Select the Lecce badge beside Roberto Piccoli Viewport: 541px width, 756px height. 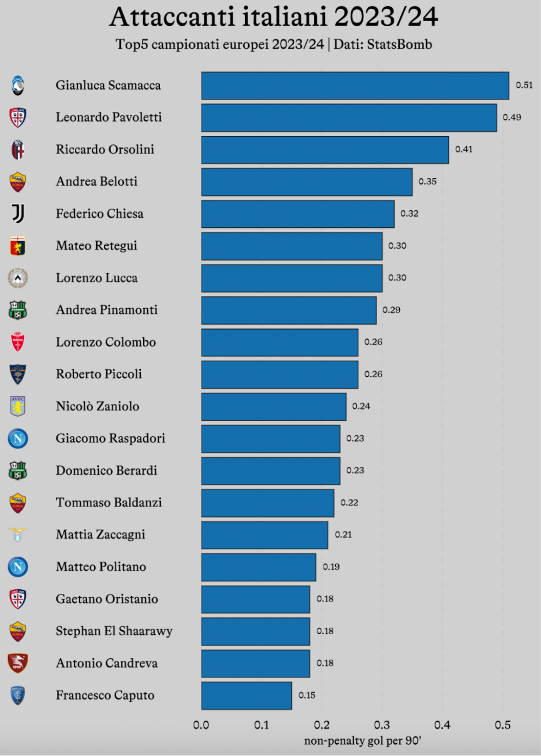[x=18, y=374]
